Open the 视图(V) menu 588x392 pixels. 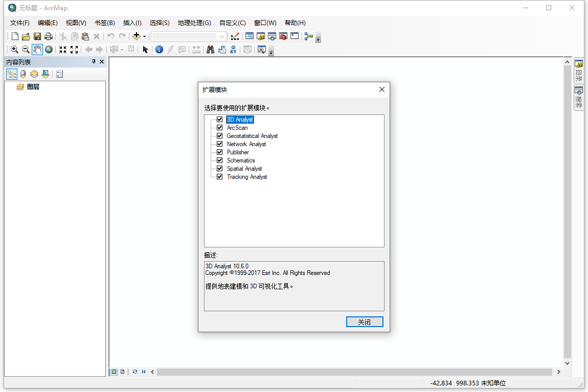76,23
